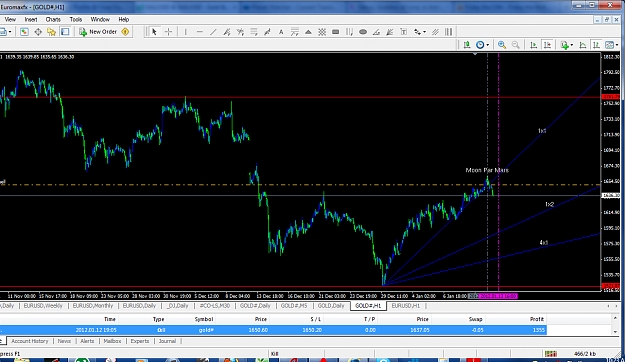Open the Account History terminal tab
The height and width of the screenshot is (362, 625).
click(29, 341)
